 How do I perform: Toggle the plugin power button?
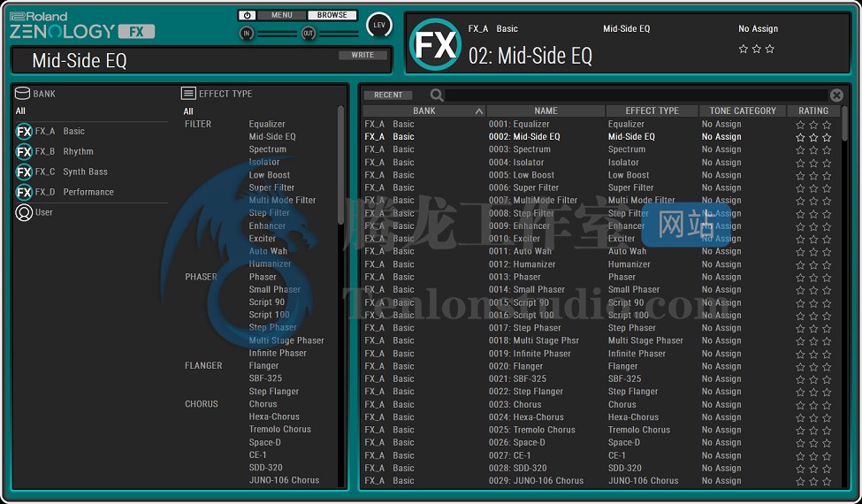click(x=247, y=15)
